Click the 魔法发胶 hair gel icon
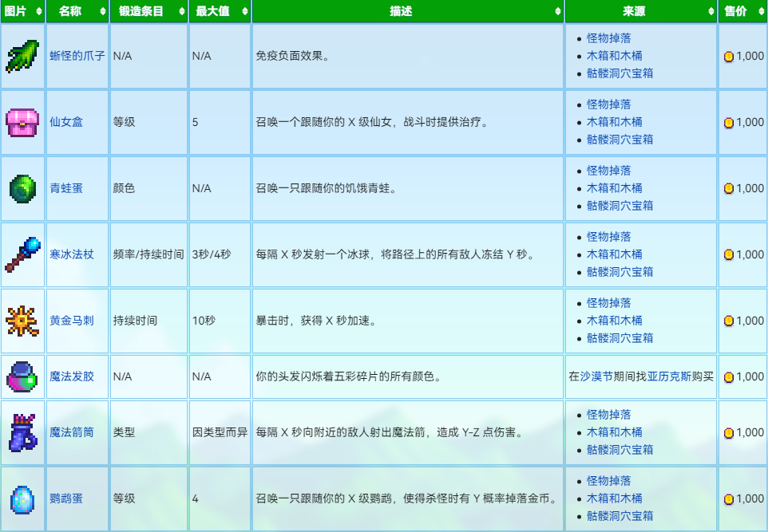The height and width of the screenshot is (532, 768). pos(22,376)
